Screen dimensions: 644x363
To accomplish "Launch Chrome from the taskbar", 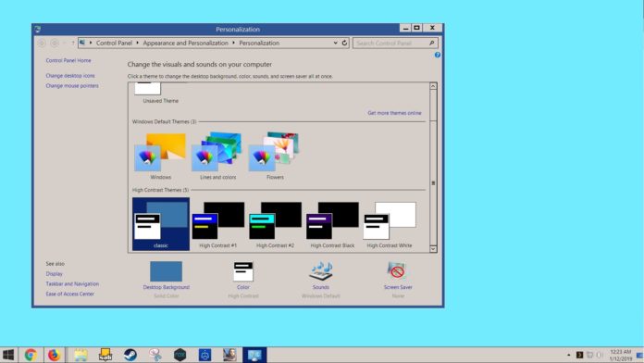I will tap(31, 355).
